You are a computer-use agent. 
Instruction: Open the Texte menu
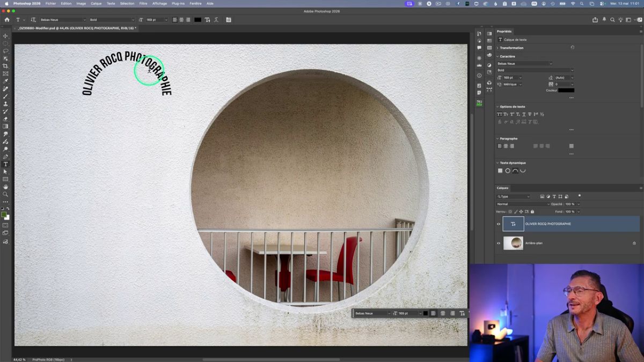(111, 3)
